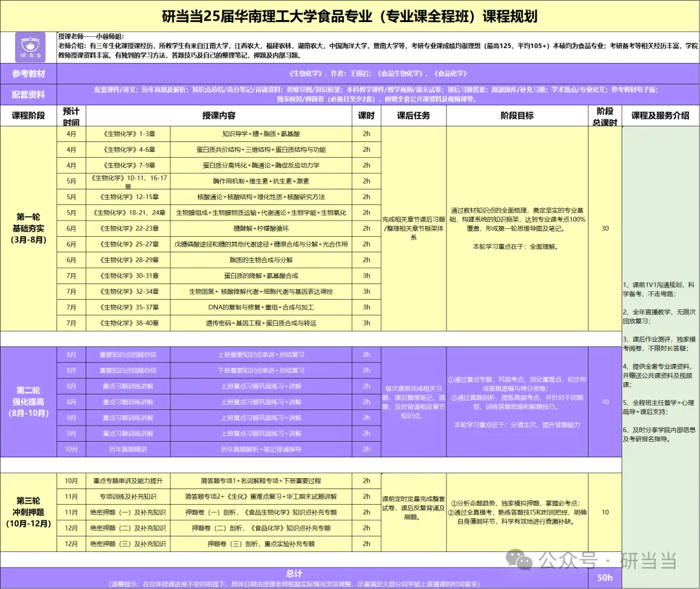Click the 总计 summary row label
The width and height of the screenshot is (700, 589).
tap(294, 574)
